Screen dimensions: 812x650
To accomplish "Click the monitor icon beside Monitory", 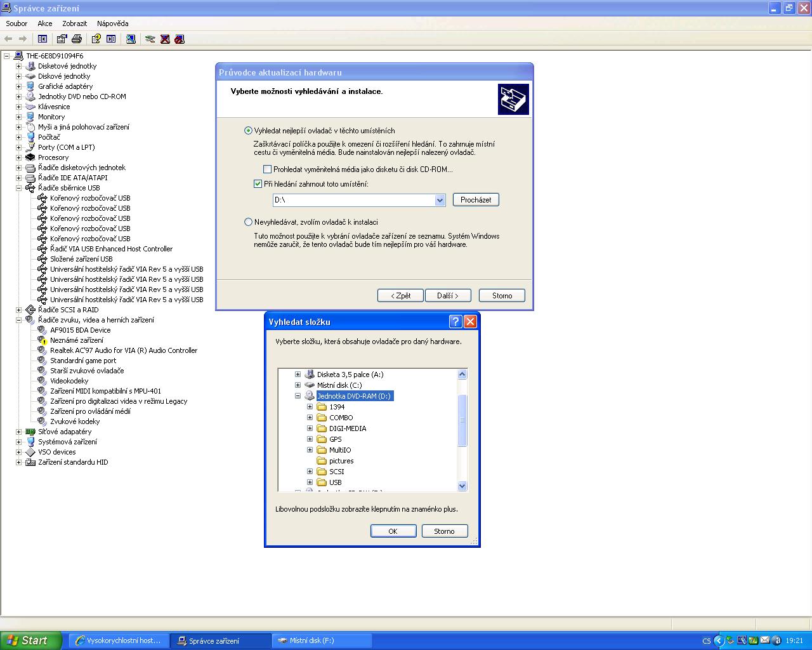I will [x=30, y=117].
